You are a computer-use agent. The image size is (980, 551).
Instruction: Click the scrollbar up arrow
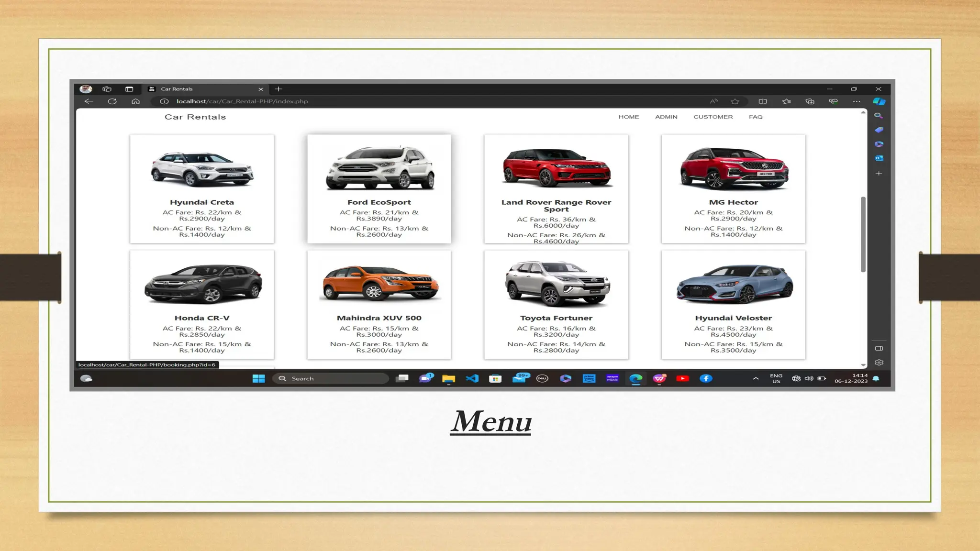pos(863,112)
